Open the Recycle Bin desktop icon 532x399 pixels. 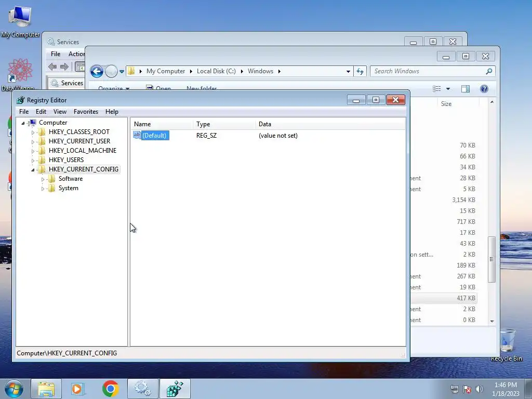tap(507, 345)
